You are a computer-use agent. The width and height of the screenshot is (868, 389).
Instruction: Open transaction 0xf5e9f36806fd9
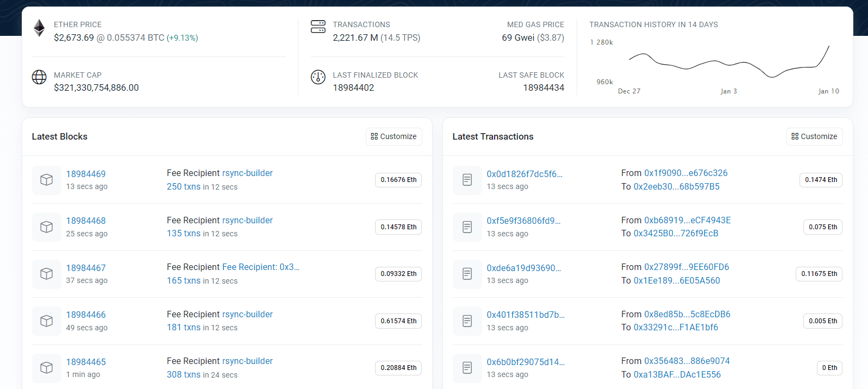523,221
